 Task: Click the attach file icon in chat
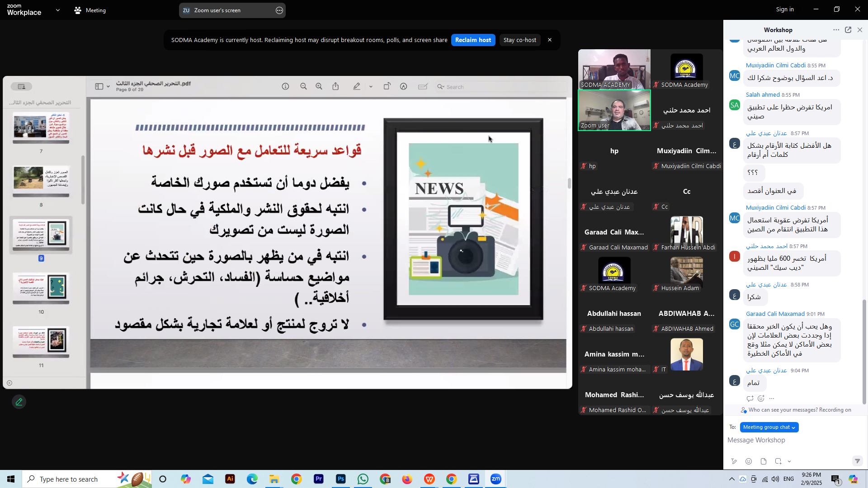(764, 461)
